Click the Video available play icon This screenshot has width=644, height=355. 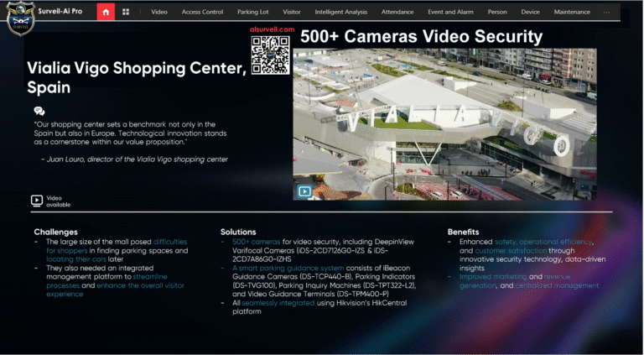(37, 201)
